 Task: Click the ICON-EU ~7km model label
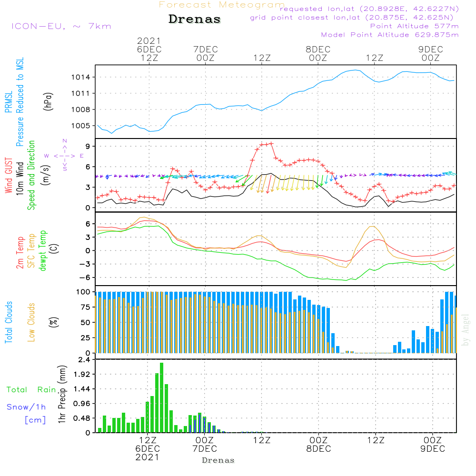[61, 26]
